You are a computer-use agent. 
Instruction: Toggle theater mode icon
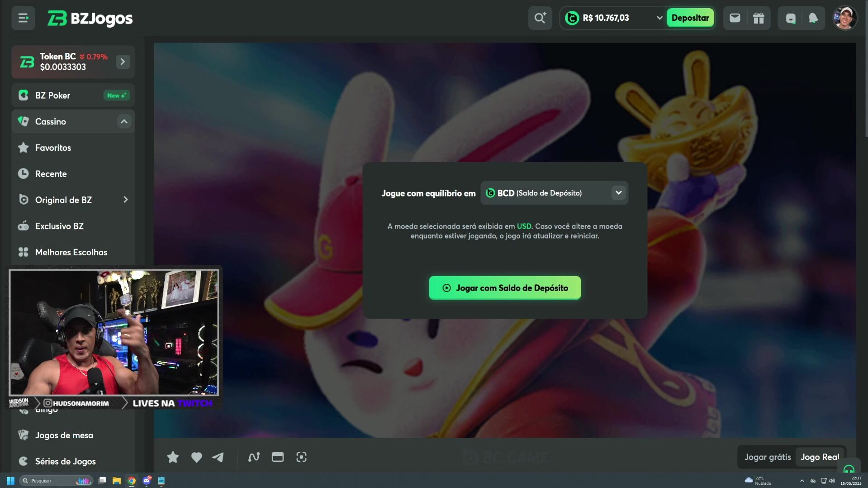[277, 457]
